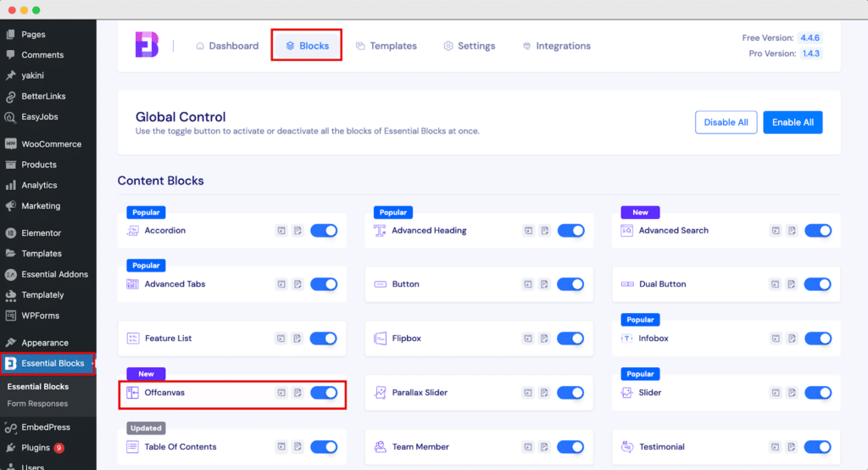
Task: Disable the Testimonial block
Action: tap(817, 447)
